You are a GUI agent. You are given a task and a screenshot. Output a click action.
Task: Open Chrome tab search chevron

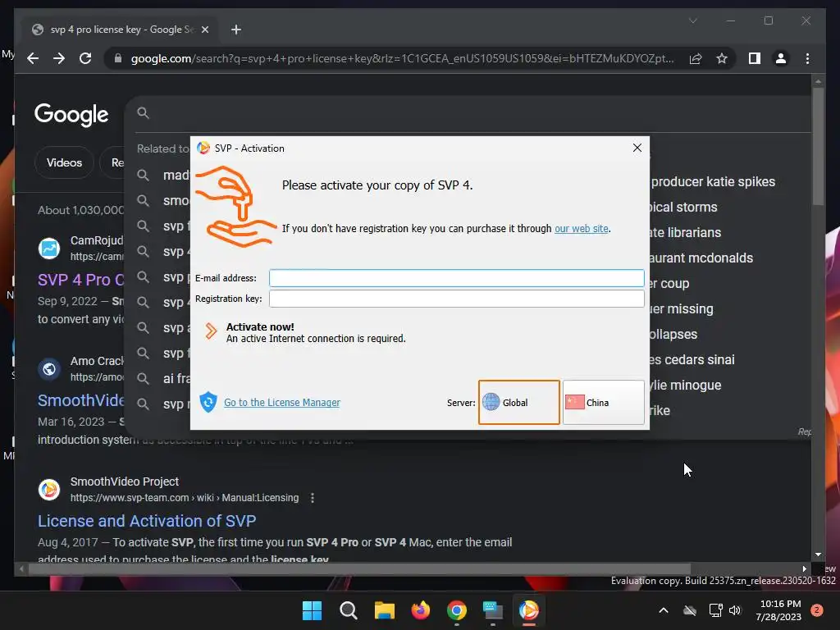[692, 21]
